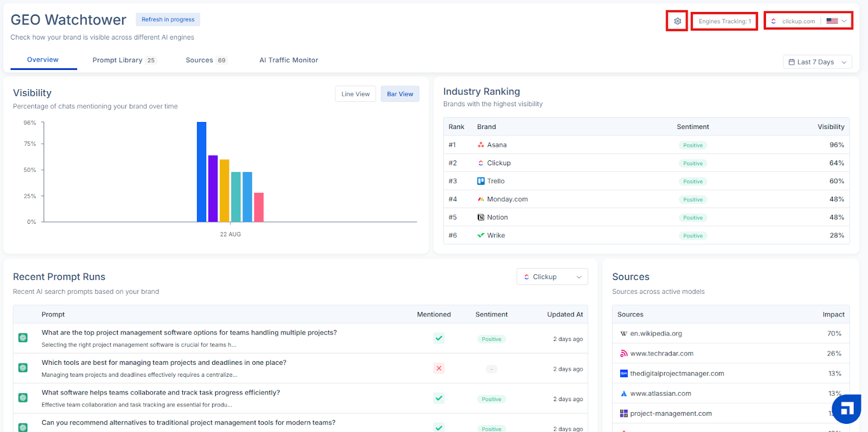Switch to the Overview tab
Viewport: 868px width, 432px height.
(x=43, y=60)
